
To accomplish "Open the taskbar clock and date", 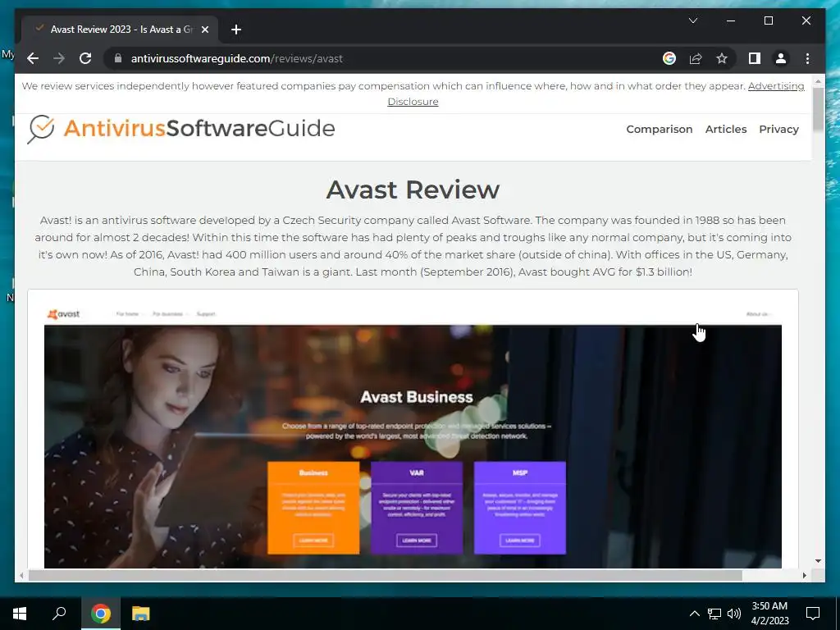I will tap(769, 614).
